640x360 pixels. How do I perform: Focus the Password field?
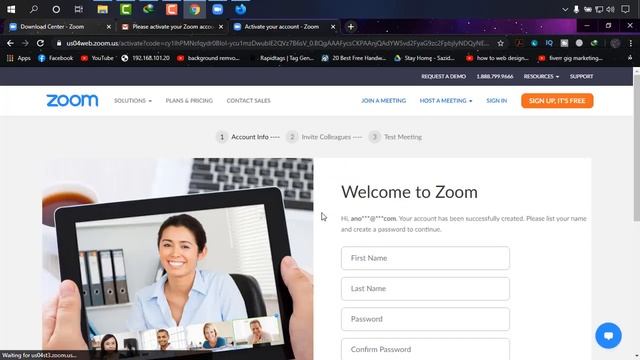[x=425, y=319]
